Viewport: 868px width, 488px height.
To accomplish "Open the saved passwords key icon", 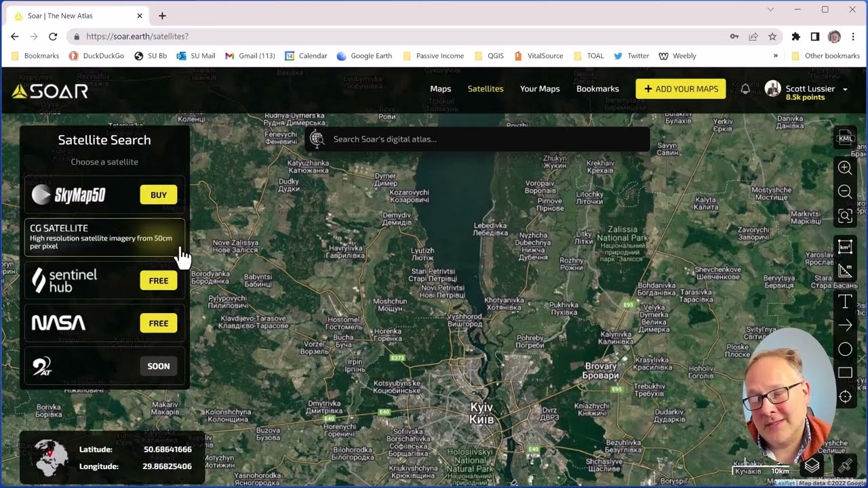I will [734, 37].
